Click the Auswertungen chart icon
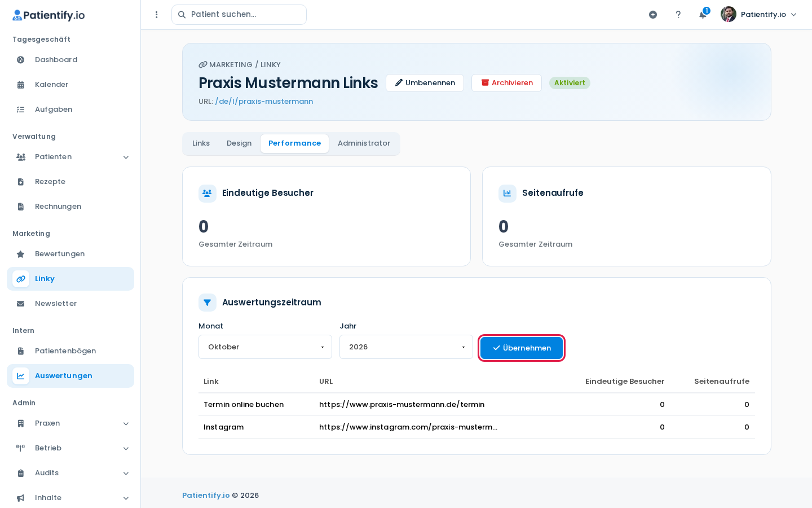Viewport: 812px width, 508px height. click(21, 376)
